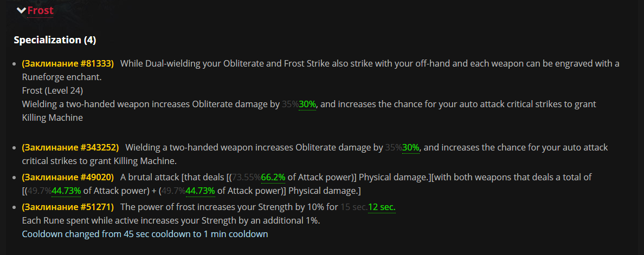
Task: Open spell link Заклинание #51271
Action: (x=68, y=207)
